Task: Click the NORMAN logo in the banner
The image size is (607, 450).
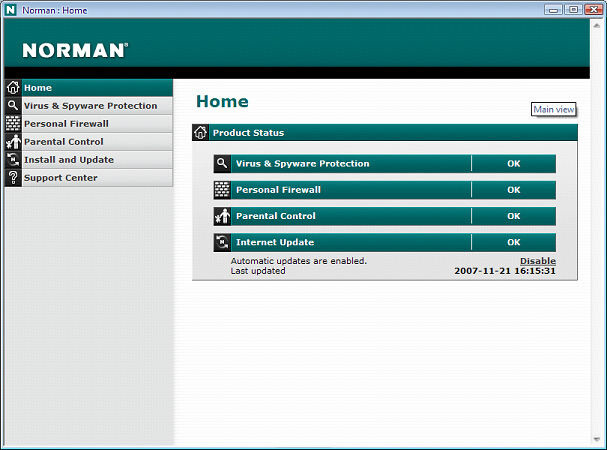Action: [x=75, y=50]
